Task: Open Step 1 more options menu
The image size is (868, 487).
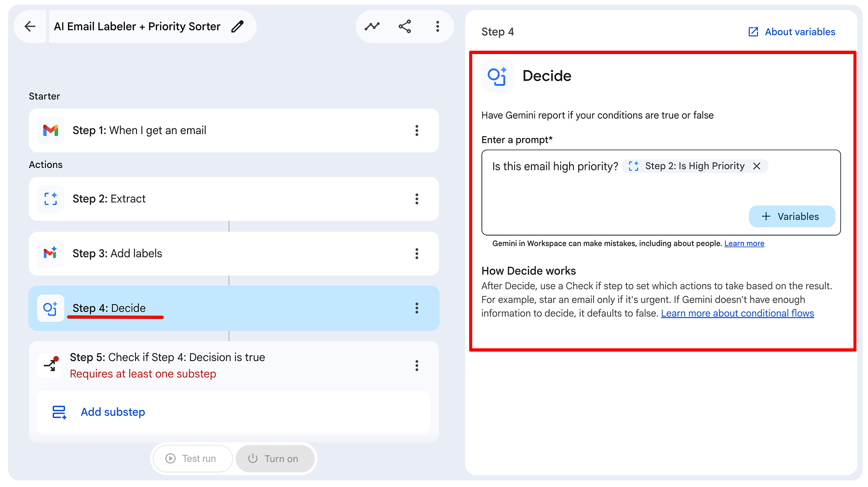Action: 417,130
